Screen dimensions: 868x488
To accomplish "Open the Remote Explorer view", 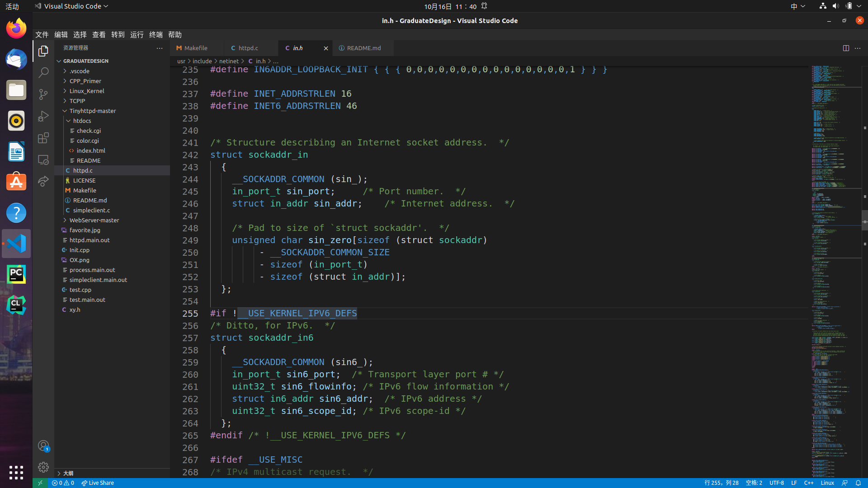I will click(x=43, y=160).
